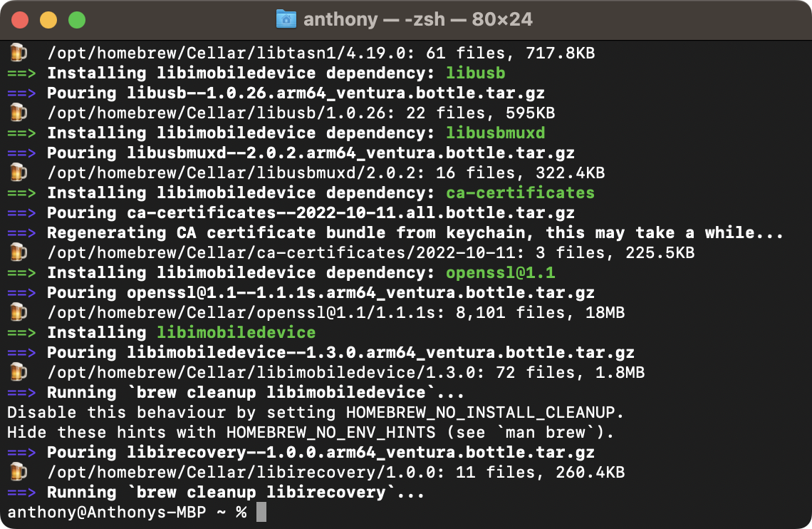The image size is (812, 529).
Task: Click the beer mug beside libusbmuxd/2.0.2 path
Action: click(x=19, y=173)
